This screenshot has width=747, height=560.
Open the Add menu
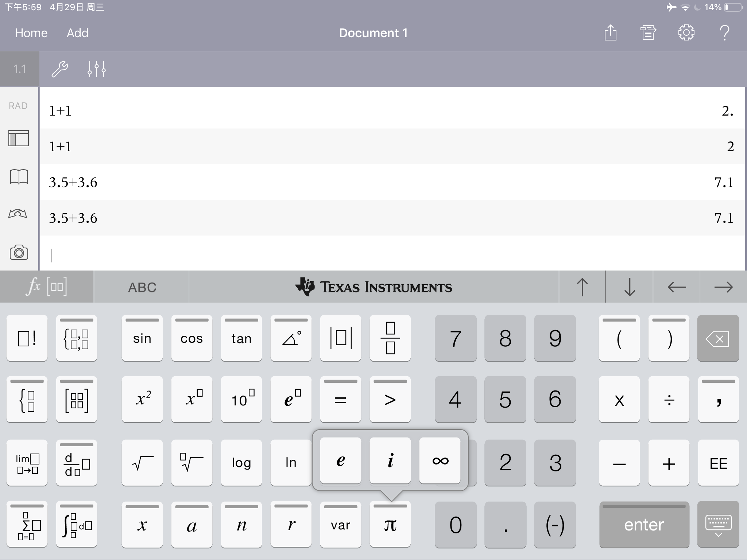77,33
